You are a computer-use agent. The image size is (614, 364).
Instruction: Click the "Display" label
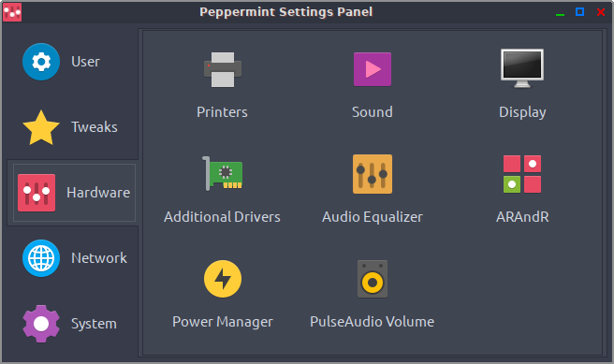522,112
